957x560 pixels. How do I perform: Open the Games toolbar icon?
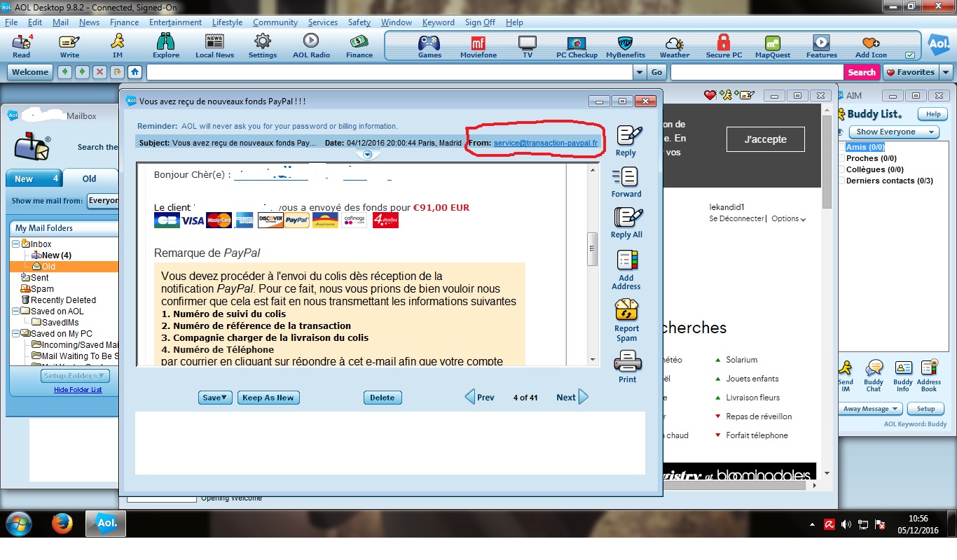pyautogui.click(x=429, y=46)
